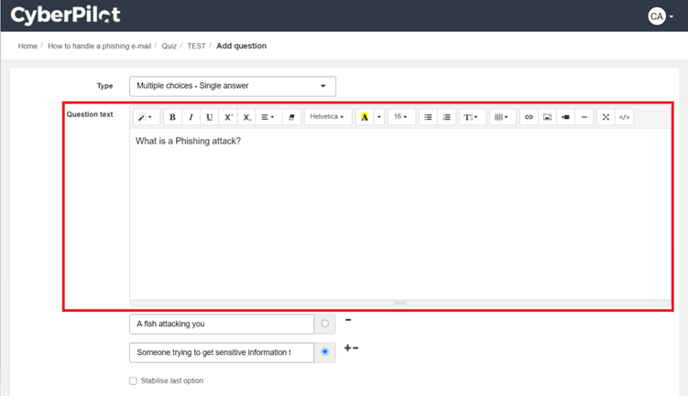
Task: Apply subscript formatting
Action: (x=247, y=117)
